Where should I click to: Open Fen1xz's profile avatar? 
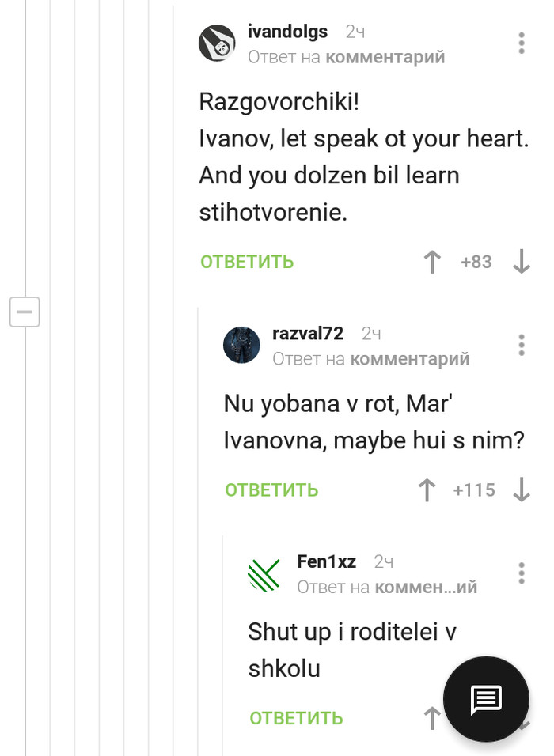click(x=264, y=573)
